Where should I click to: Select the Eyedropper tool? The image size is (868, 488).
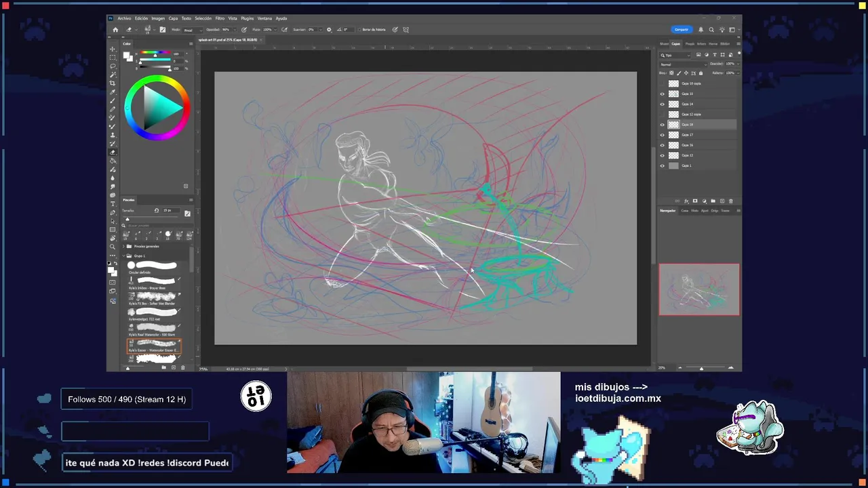pyautogui.click(x=113, y=92)
